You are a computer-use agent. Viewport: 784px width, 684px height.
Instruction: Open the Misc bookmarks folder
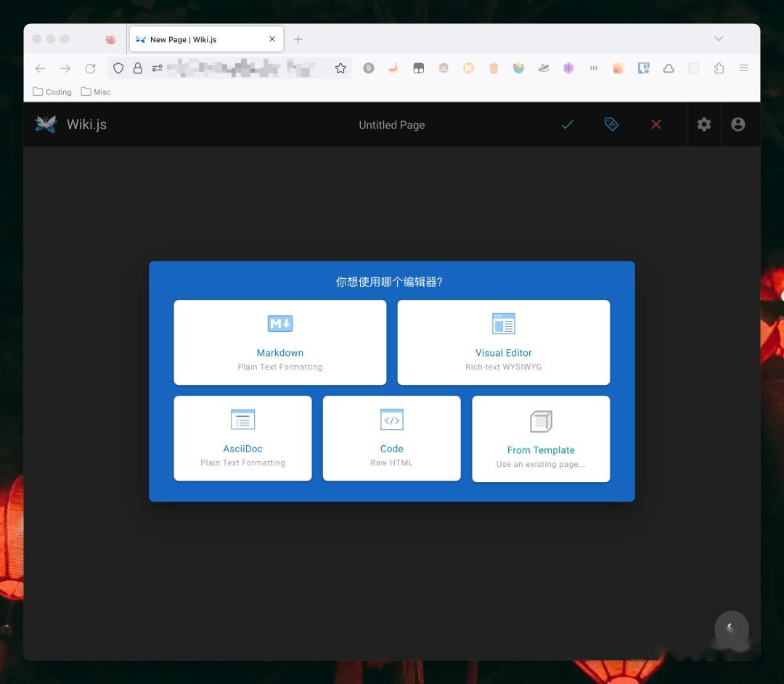tap(96, 92)
